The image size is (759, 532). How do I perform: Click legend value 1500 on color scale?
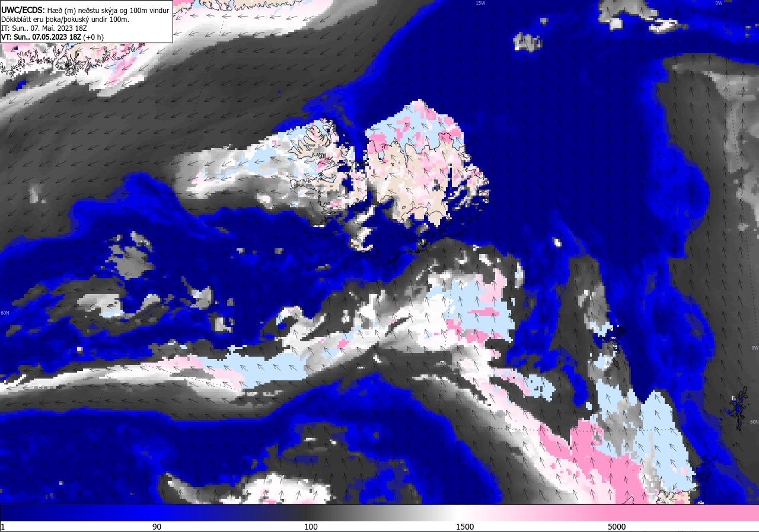465,527
